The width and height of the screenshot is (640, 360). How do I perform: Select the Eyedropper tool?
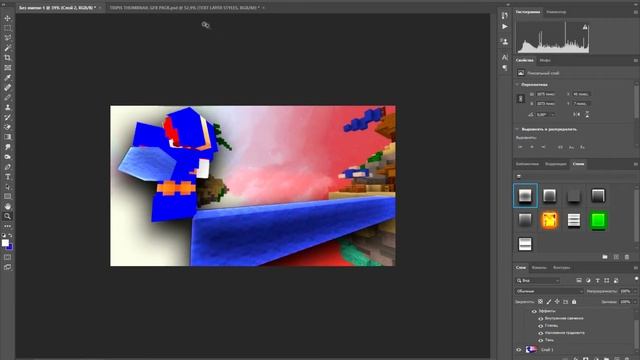pos(7,78)
